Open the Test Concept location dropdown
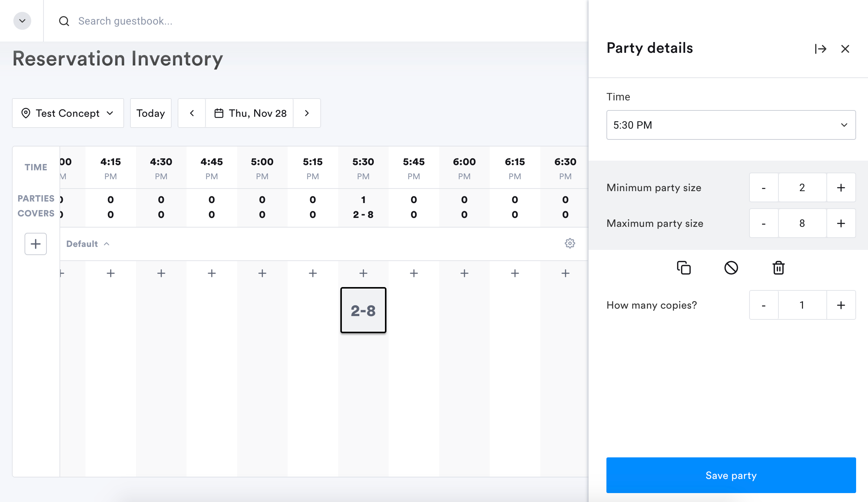 pos(68,113)
